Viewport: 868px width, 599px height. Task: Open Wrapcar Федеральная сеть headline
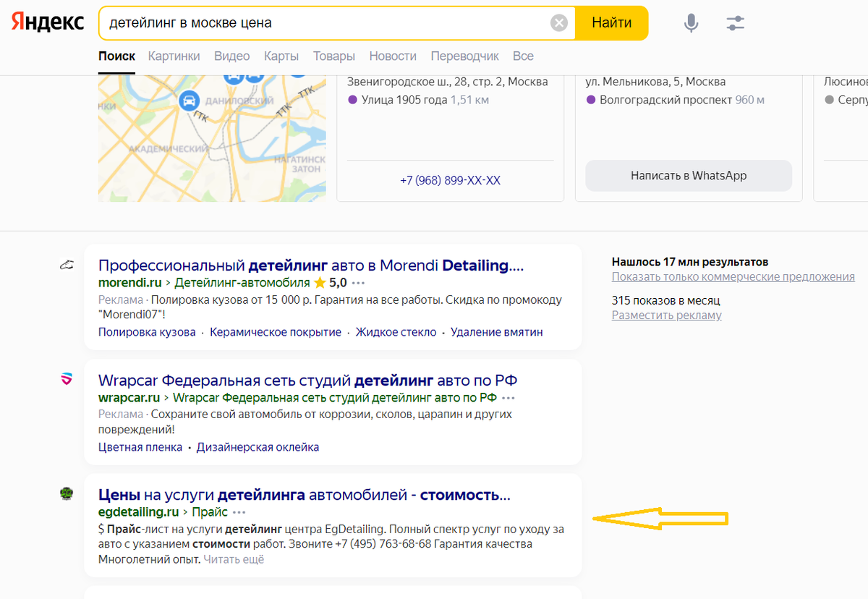(x=307, y=381)
